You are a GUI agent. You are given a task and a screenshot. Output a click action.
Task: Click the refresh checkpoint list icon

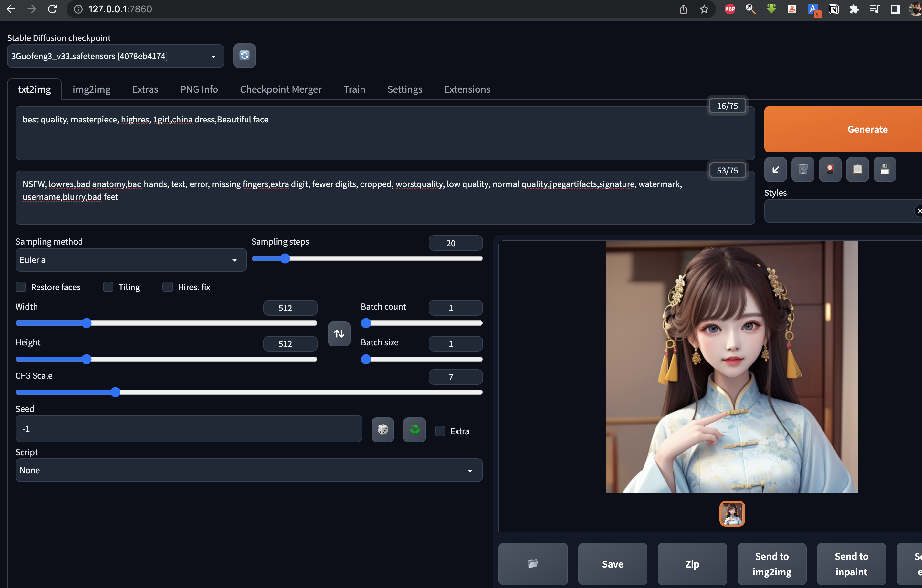(244, 56)
